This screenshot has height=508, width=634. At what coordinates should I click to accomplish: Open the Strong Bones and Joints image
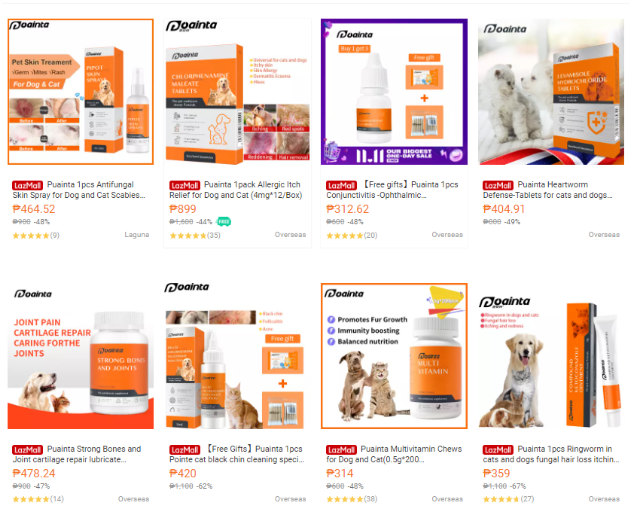tap(81, 356)
